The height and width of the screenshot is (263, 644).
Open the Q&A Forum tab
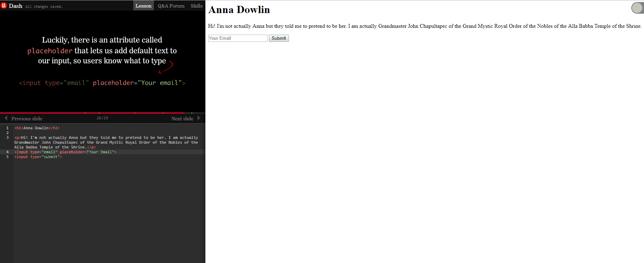[171, 5]
